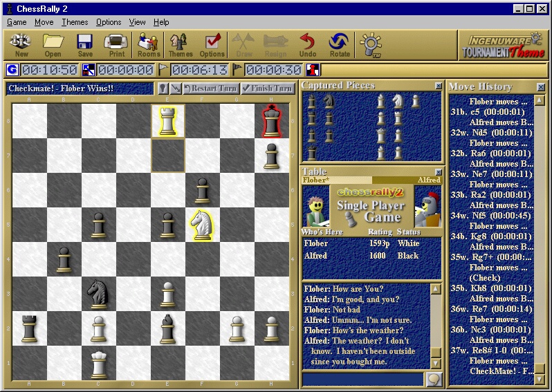
Task: Click the black flag icon beside 00:00:30
Action: point(237,70)
